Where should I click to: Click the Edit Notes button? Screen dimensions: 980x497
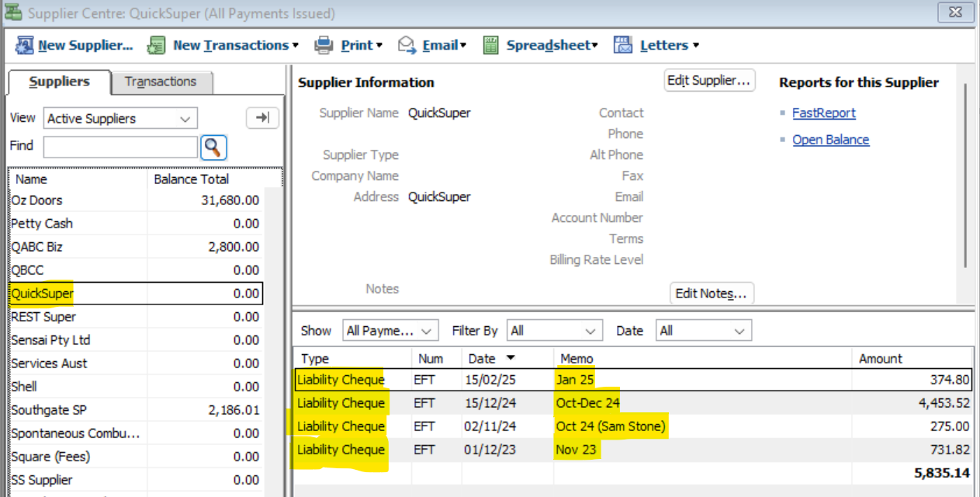coord(712,294)
